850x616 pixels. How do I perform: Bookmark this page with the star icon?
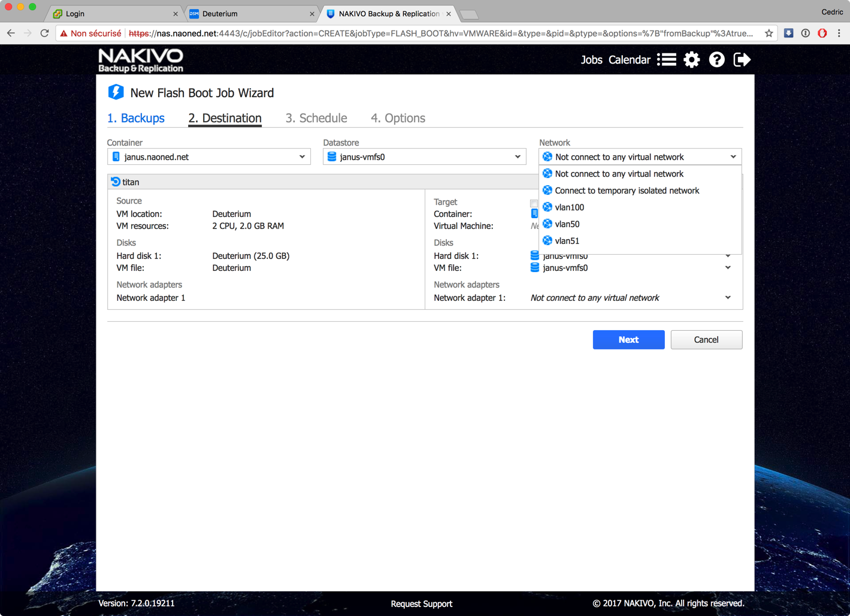click(769, 34)
